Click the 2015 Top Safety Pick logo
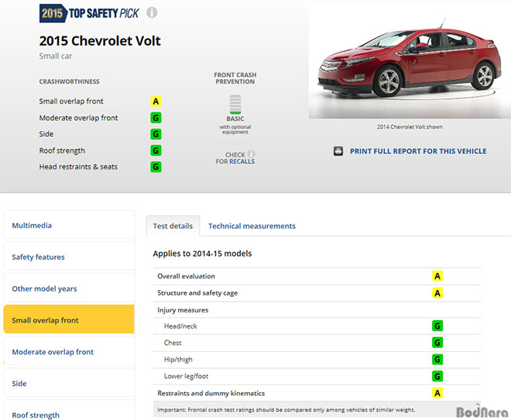Screen dimensions: 511x420 (x=89, y=13)
